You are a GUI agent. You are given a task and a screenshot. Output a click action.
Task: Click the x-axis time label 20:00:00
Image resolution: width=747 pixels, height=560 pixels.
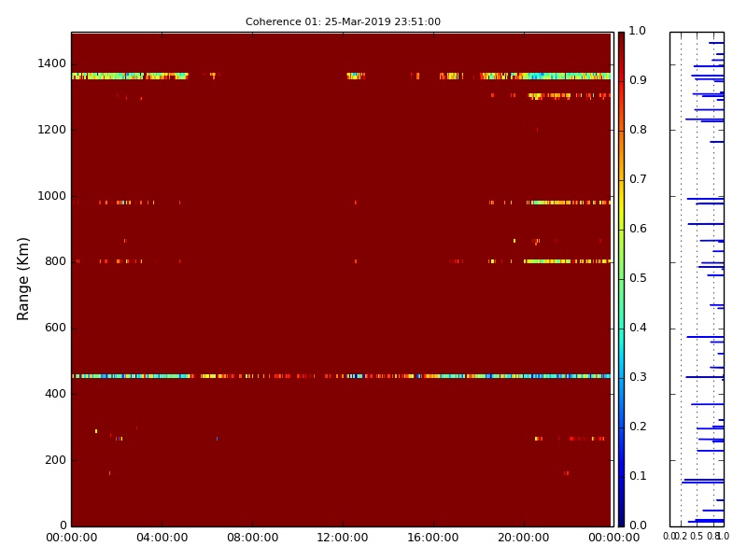point(524,538)
